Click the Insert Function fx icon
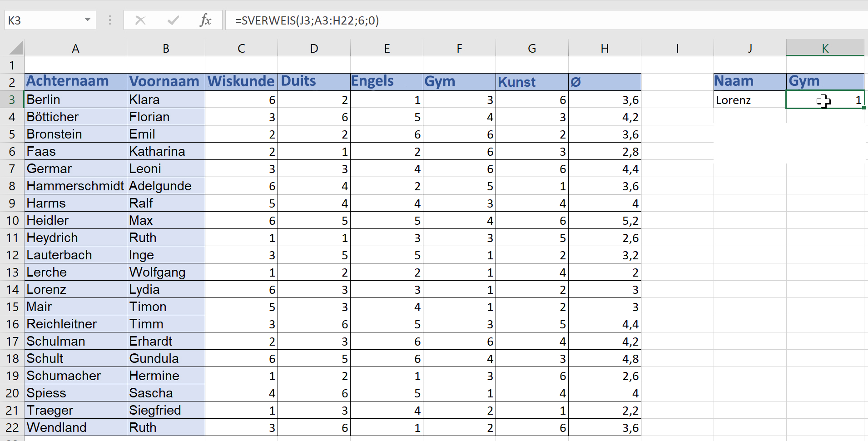The width and height of the screenshot is (868, 441). click(x=205, y=20)
